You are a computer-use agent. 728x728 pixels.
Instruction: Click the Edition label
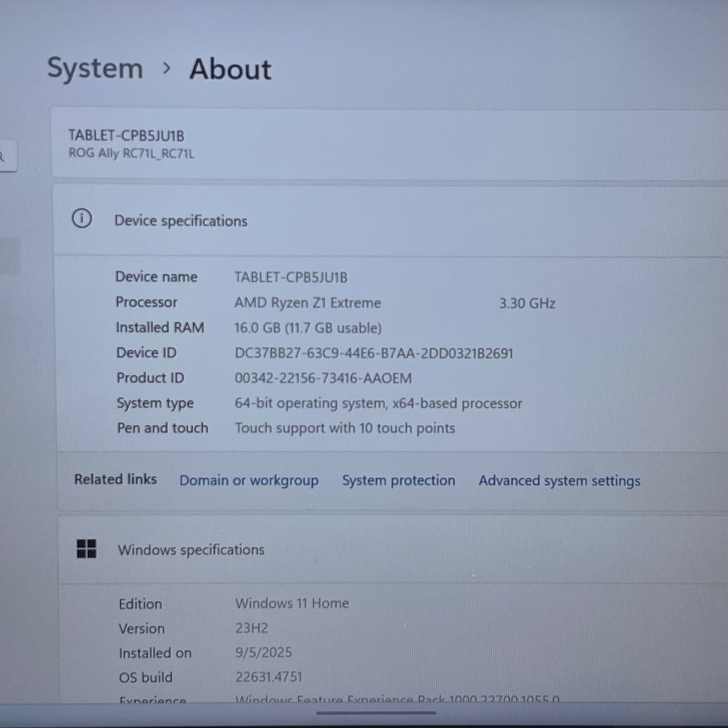[x=141, y=604]
